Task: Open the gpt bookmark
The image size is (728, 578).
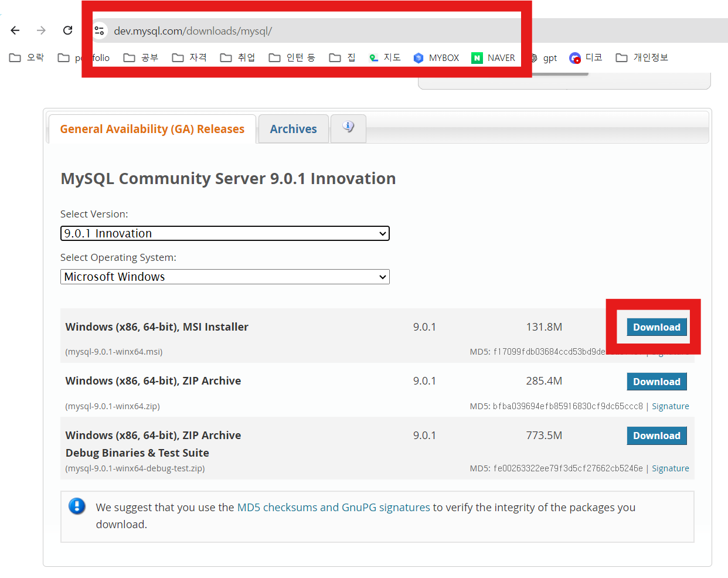Action: [x=544, y=57]
